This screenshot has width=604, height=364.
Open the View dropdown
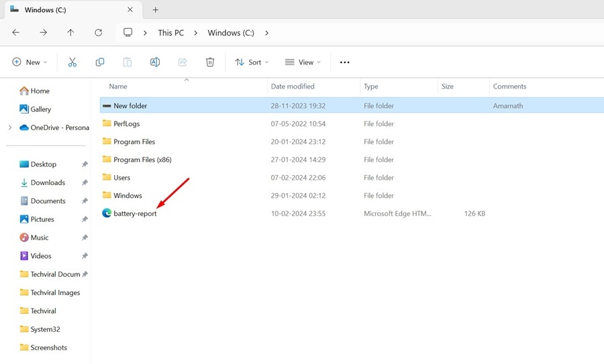303,62
